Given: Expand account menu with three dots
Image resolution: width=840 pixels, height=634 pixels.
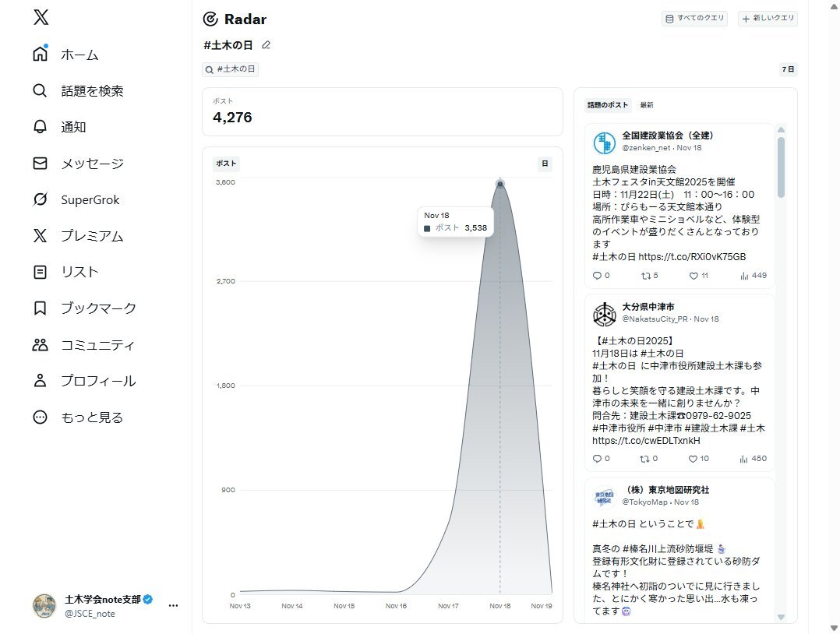Looking at the screenshot, I should pos(174,605).
